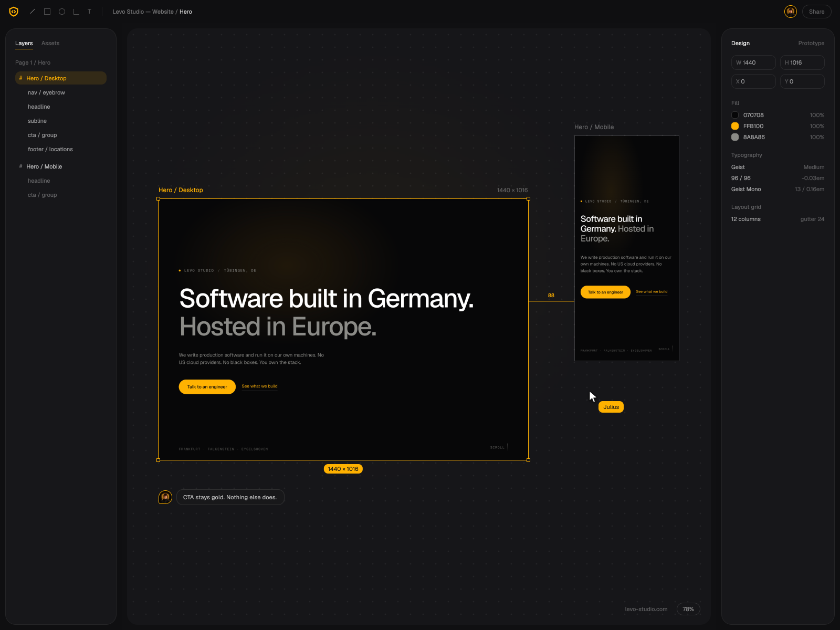
Task: Select the ellipse tool
Action: pos(62,12)
